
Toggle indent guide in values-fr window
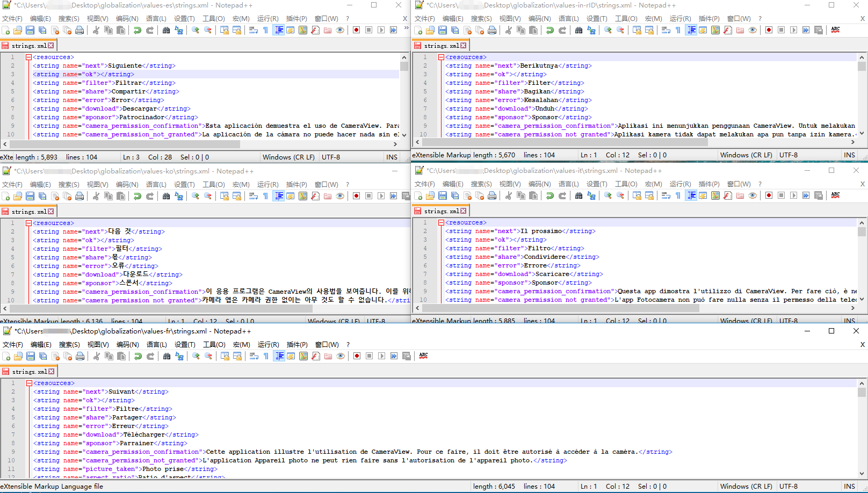[x=279, y=356]
